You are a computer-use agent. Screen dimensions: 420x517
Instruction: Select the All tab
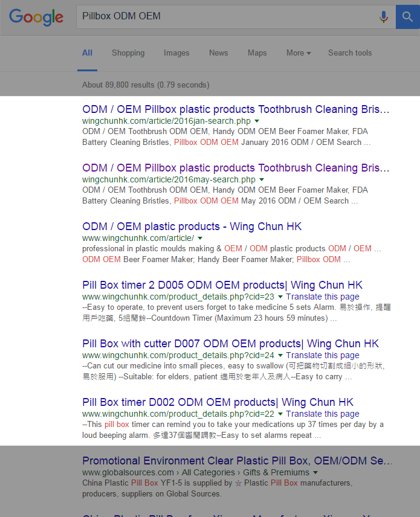[87, 53]
